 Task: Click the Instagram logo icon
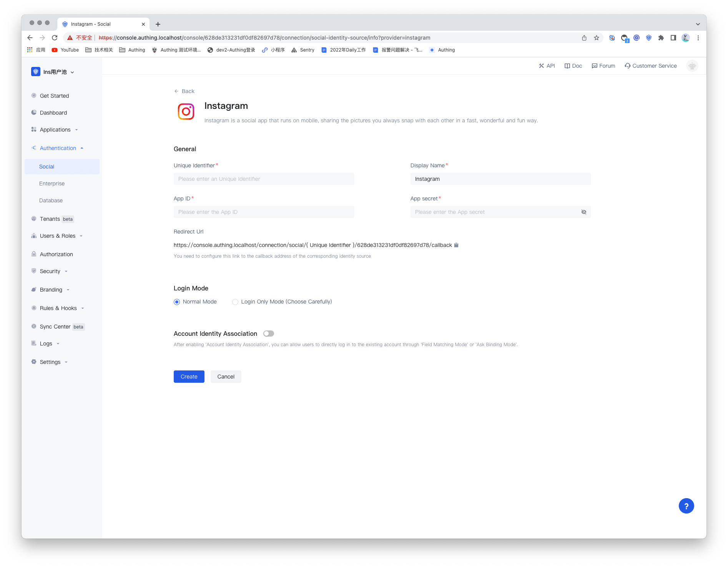[x=186, y=112]
